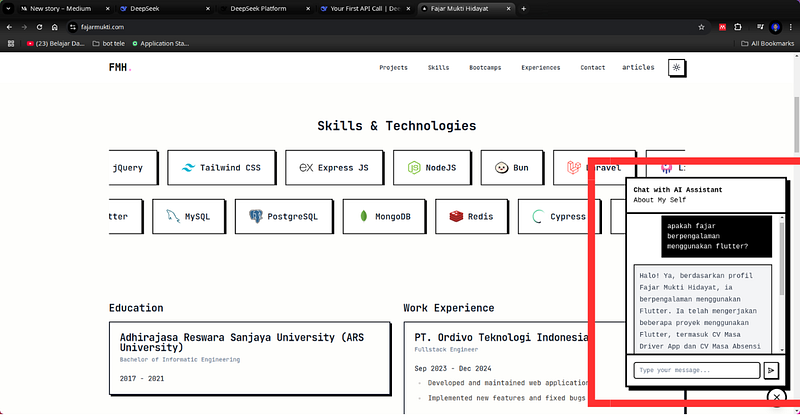Toggle the light/dark theme button
The height and width of the screenshot is (419, 800).
pos(677,67)
